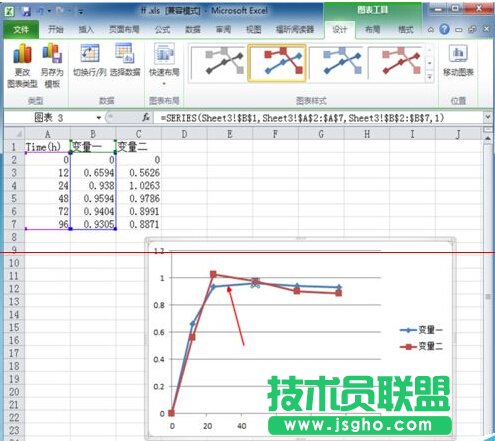Click the Change Chart Type icon (更改图表类型)
The image size is (495, 441).
22,66
